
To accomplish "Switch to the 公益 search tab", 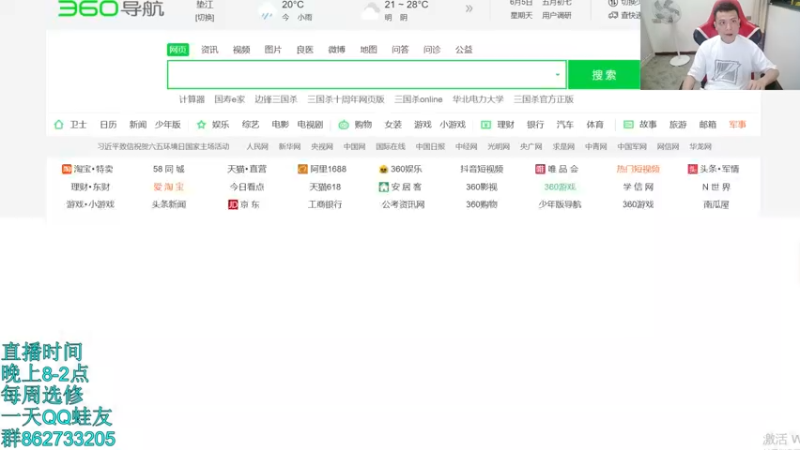I will (464, 49).
